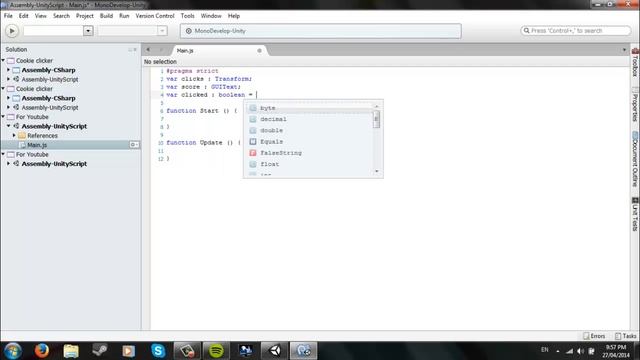Open the Run menu
The image size is (640, 360).
pyautogui.click(x=124, y=16)
